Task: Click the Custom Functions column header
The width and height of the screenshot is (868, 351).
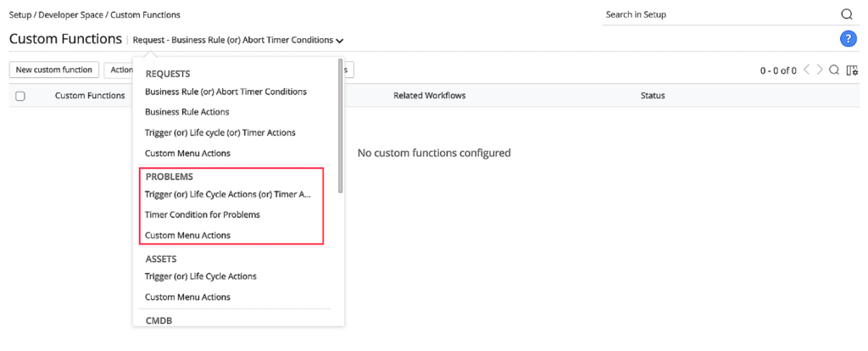Action: 90,96
